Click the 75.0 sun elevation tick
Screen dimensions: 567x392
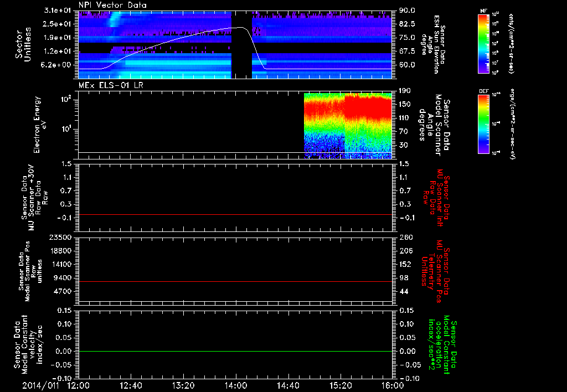[x=407, y=38]
